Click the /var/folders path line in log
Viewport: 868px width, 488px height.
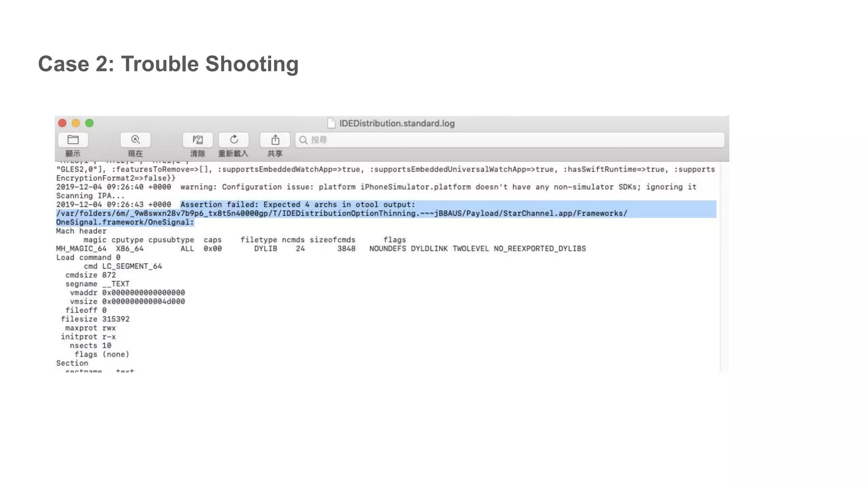tap(341, 213)
